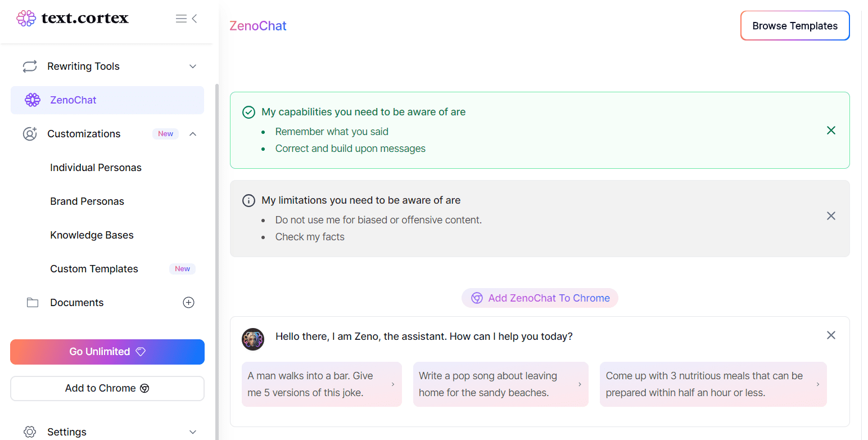Viewport: 868px width, 440px height.
Task: Click the text.cortex logo icon
Action: click(x=26, y=18)
